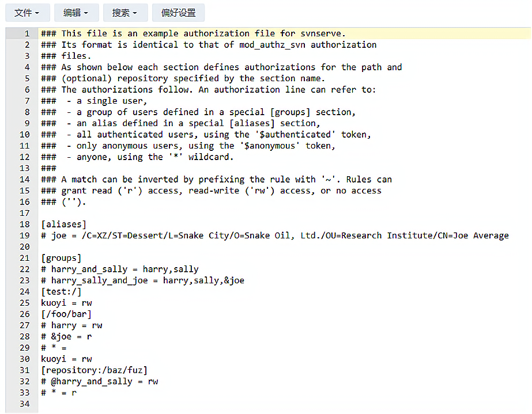
Task: Click line number 18 in gutter
Action: point(25,225)
